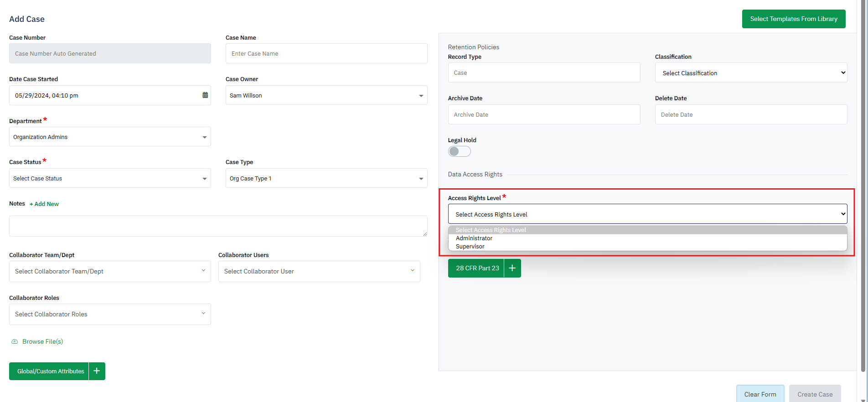Image resolution: width=868 pixels, height=402 pixels.
Task: Open the Select Classification dropdown
Action: [x=751, y=73]
